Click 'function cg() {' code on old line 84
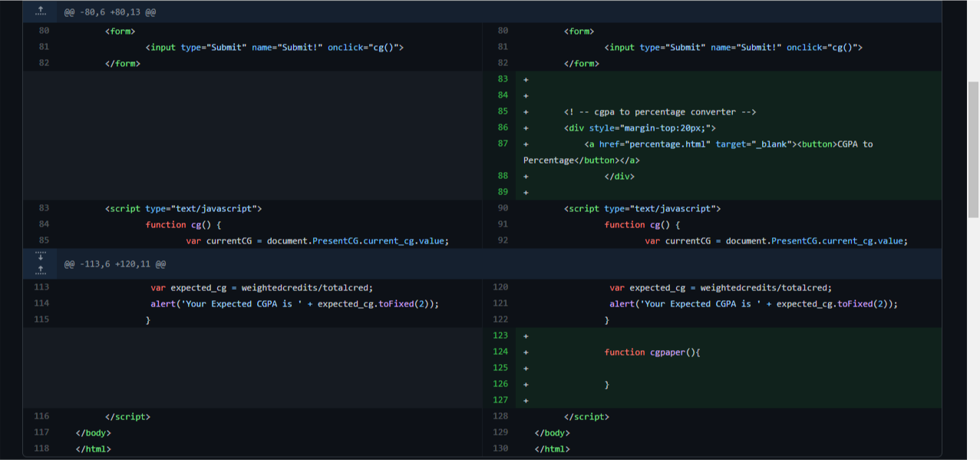Screen dimensions: 980x460 (183, 224)
